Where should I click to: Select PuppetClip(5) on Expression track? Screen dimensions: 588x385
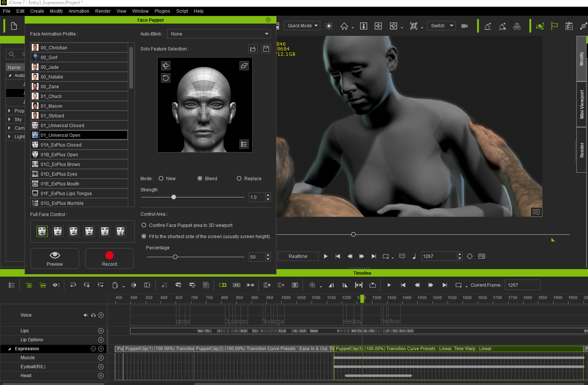[x=458, y=349]
